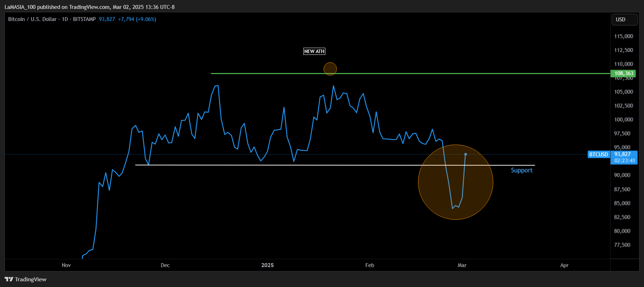The height and width of the screenshot is (287, 644).
Task: Click the Mar label on time axis
Action: click(462, 265)
